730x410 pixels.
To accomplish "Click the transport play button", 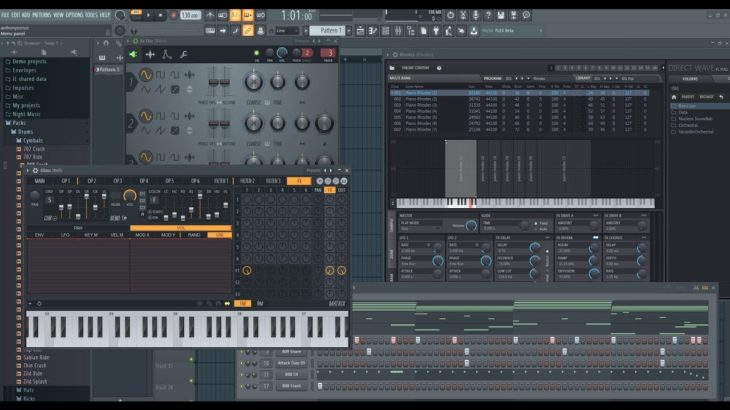I will [149, 15].
